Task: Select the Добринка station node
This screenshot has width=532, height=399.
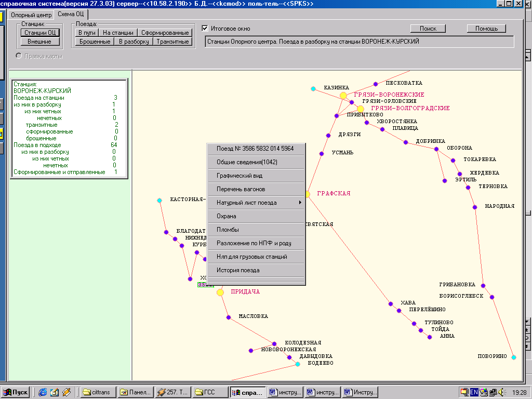Action: coord(405,142)
